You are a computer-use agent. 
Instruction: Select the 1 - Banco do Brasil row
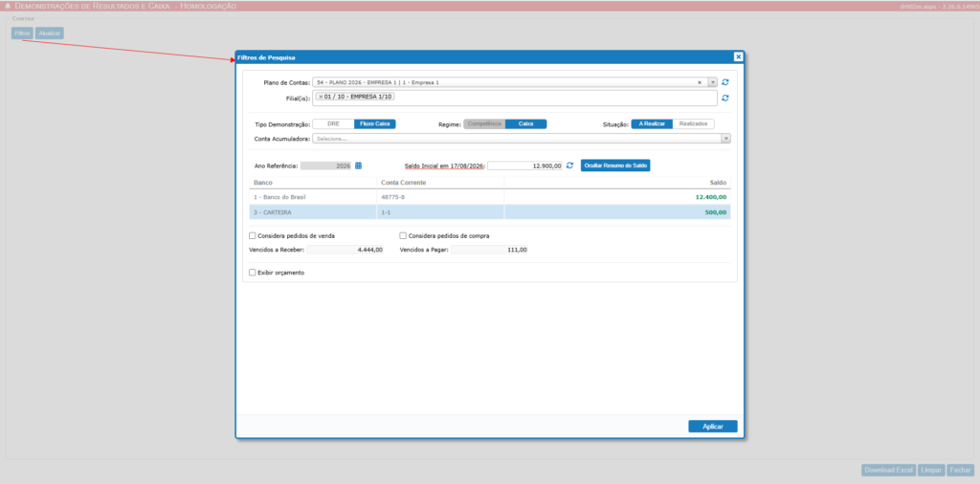(490, 197)
